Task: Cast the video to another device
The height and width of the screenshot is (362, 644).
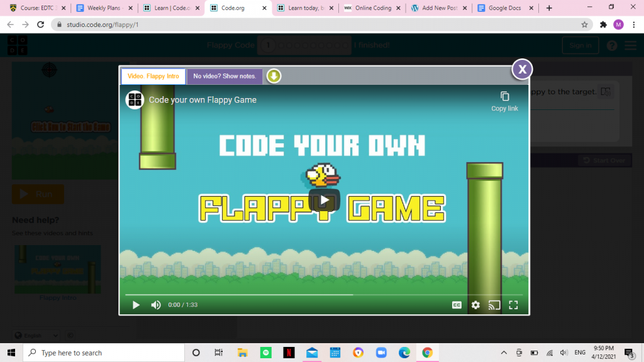Action: point(494,305)
